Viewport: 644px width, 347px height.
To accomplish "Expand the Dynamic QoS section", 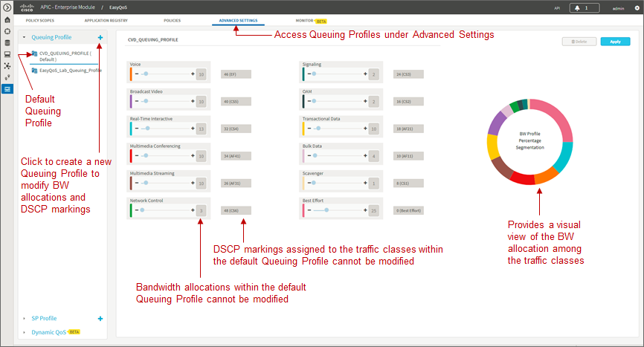I will [24, 332].
